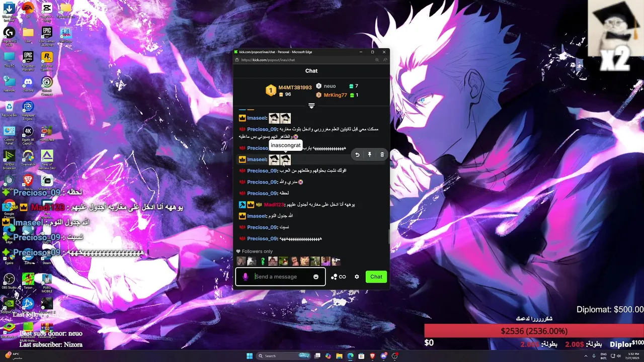Click the Followers only label
This screenshot has width=644, height=362.
click(257, 251)
